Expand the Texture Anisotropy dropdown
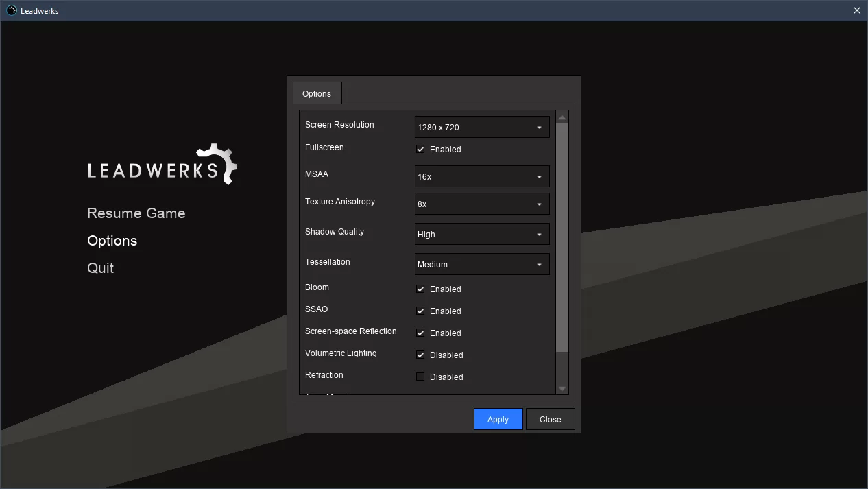 tap(482, 204)
